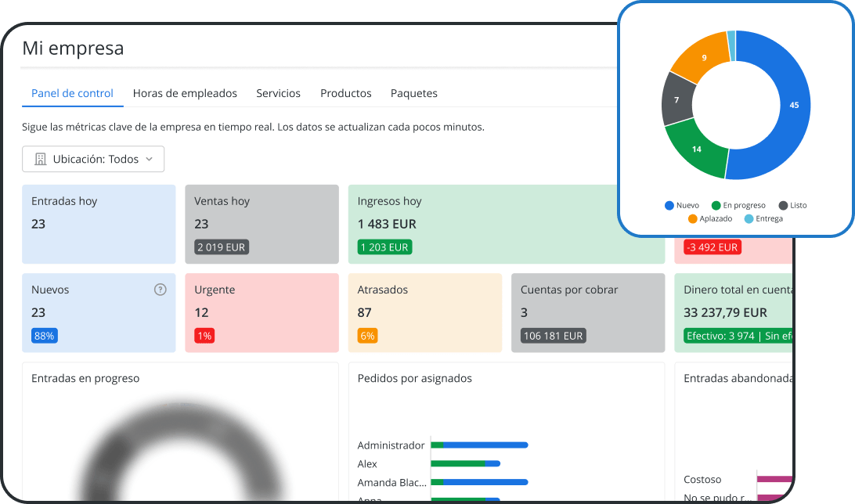This screenshot has width=855, height=504.
Task: Open the Panel de control tab
Action: point(73,93)
